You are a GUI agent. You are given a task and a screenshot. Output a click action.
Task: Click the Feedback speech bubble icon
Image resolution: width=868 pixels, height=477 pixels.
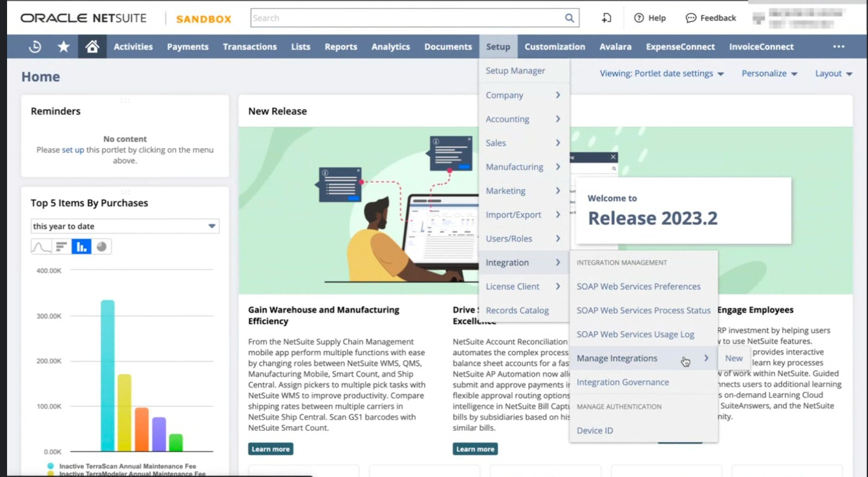(x=691, y=18)
